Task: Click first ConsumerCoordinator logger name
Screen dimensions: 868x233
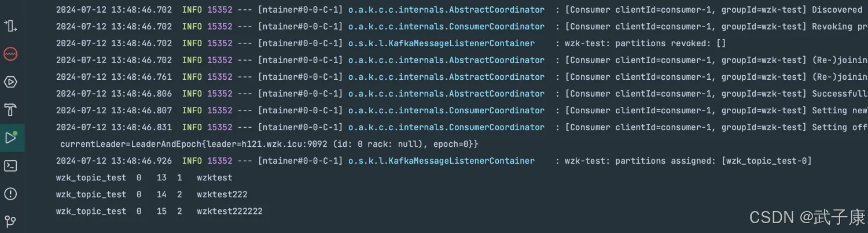Action: (446, 27)
